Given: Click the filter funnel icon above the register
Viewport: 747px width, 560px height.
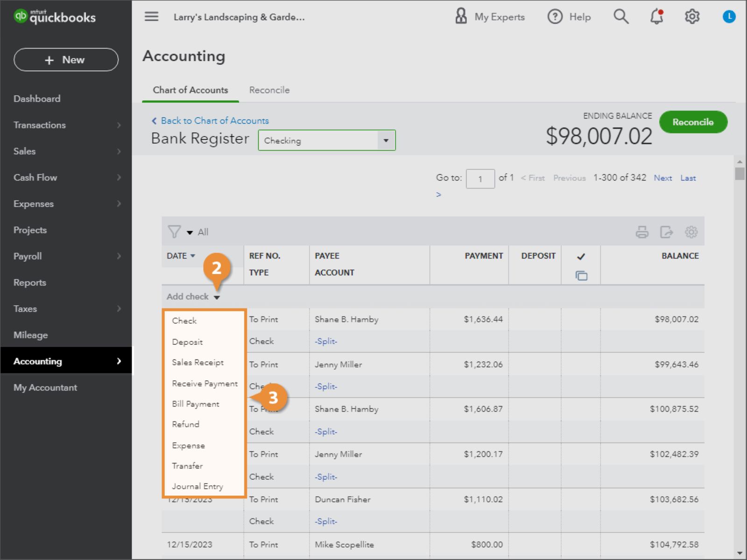Looking at the screenshot, I should point(174,231).
